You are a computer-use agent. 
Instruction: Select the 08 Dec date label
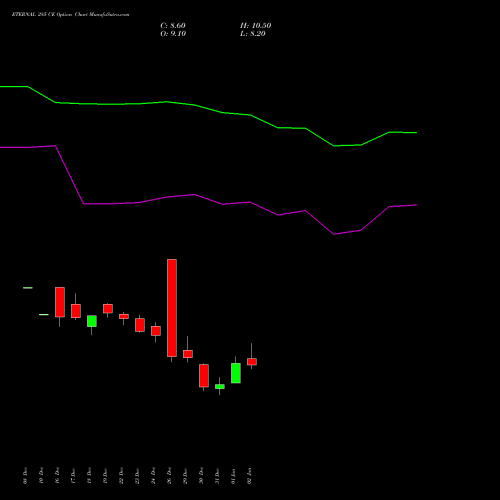coord(26,476)
